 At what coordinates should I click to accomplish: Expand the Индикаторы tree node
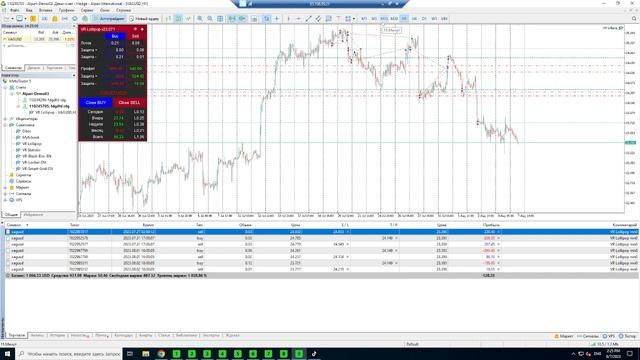tap(5, 119)
